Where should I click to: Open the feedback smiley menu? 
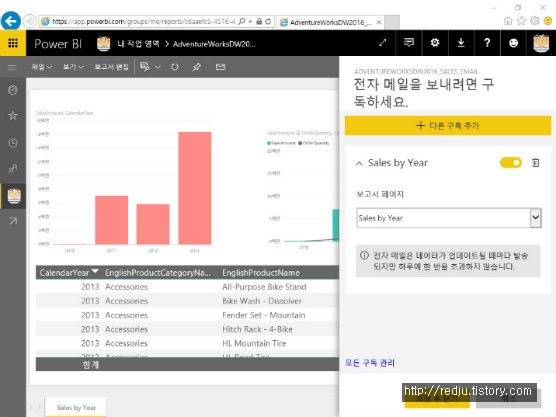coord(513,43)
